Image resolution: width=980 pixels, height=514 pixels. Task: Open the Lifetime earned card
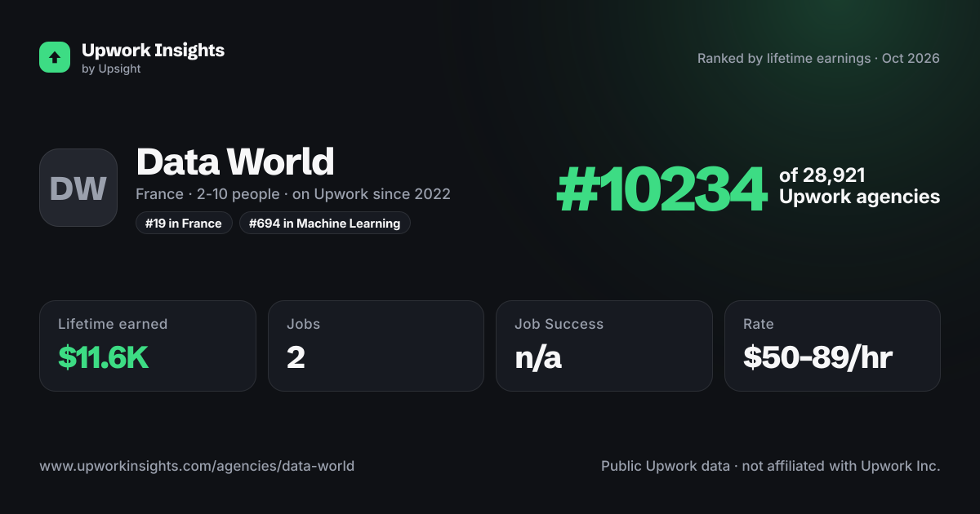148,346
